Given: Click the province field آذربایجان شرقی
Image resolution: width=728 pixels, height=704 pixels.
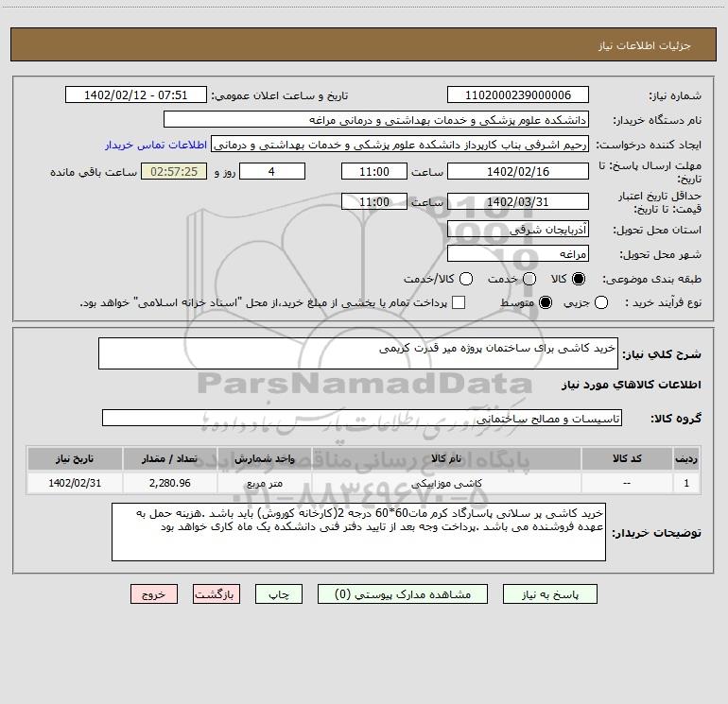Looking at the screenshot, I should click(x=518, y=229).
